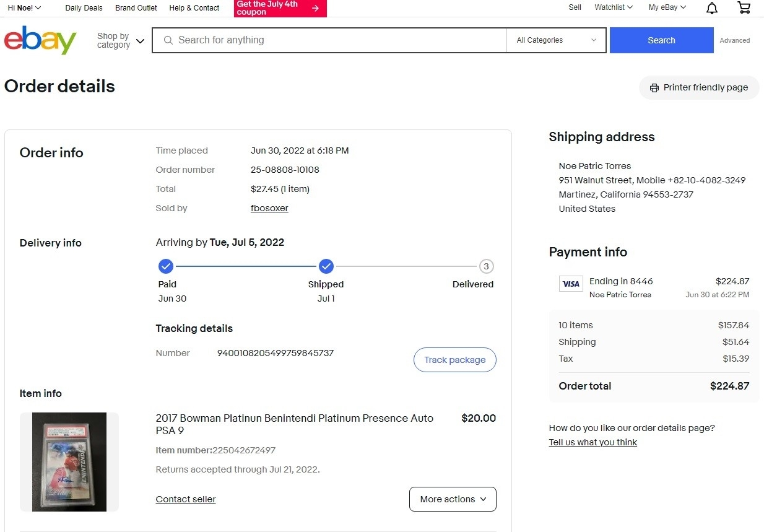
Task: Open the All Categories dropdown
Action: (x=557, y=40)
